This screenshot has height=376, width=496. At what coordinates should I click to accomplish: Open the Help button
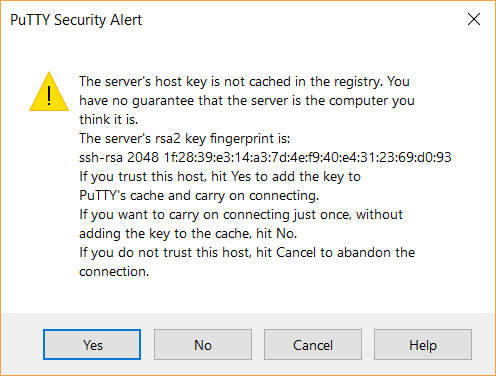point(423,345)
